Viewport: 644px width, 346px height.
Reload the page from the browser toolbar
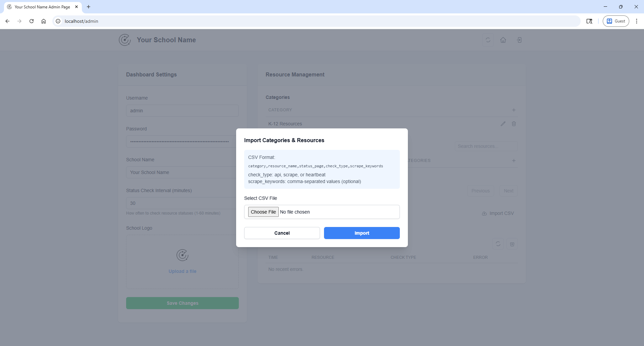(32, 21)
